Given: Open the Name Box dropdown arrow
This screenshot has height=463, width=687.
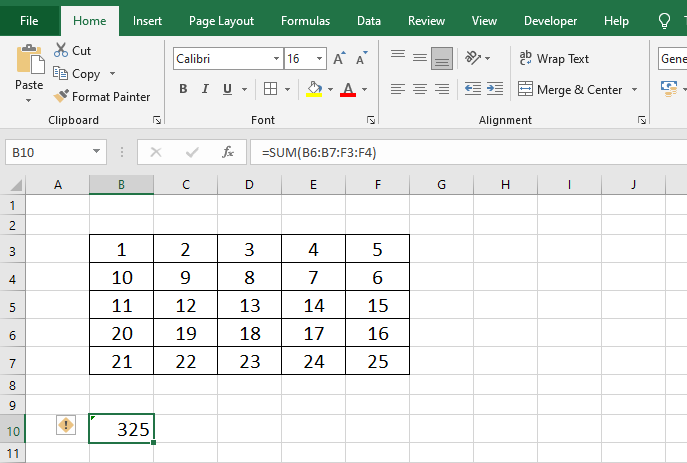Looking at the screenshot, I should [x=96, y=152].
